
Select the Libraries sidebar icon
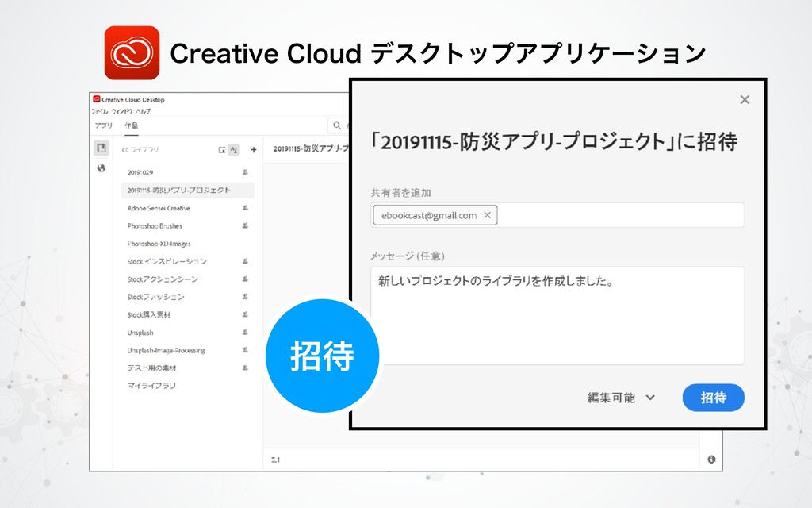coord(101,148)
